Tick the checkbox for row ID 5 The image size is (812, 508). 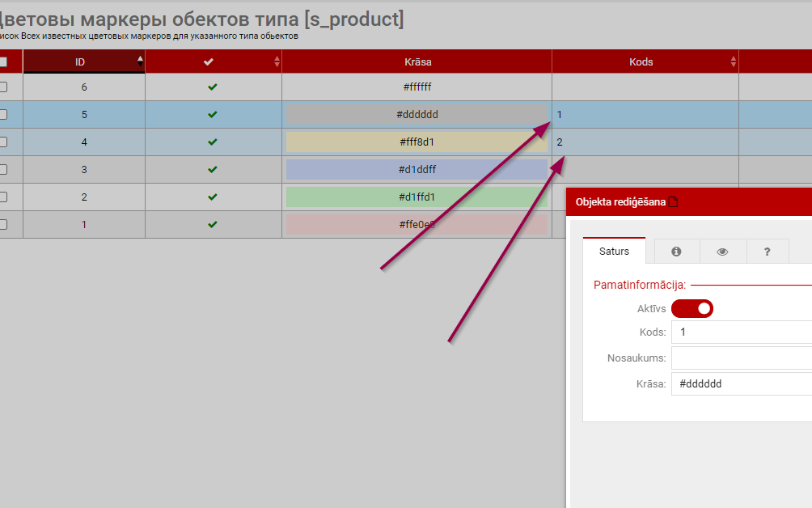coord(3,115)
